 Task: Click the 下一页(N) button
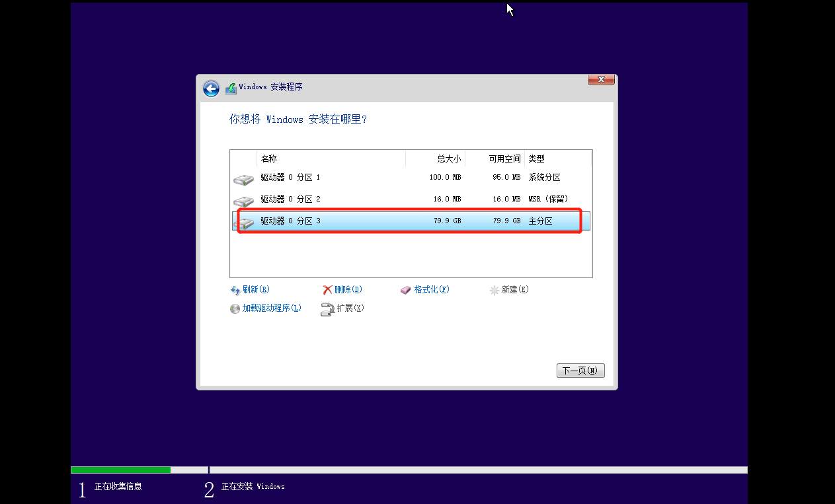(x=580, y=371)
